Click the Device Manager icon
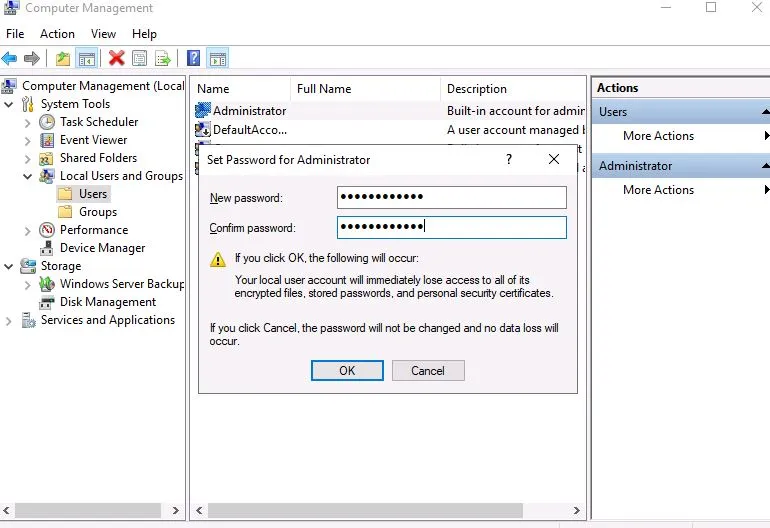770x528 pixels. 47,248
